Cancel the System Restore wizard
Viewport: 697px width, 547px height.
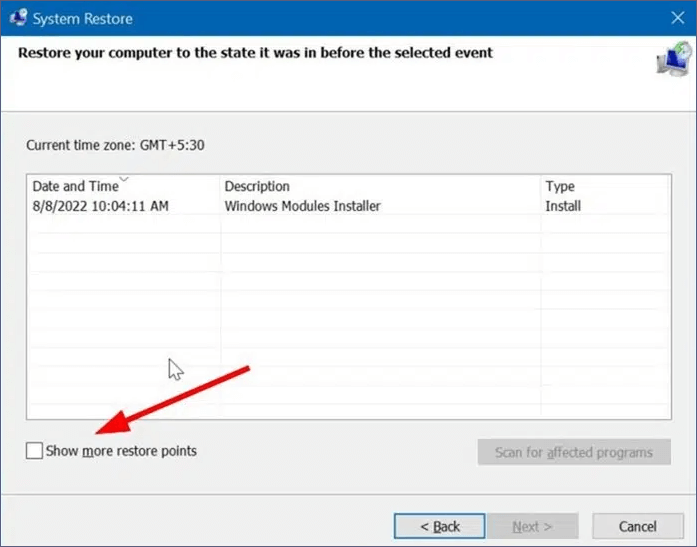pyautogui.click(x=637, y=526)
